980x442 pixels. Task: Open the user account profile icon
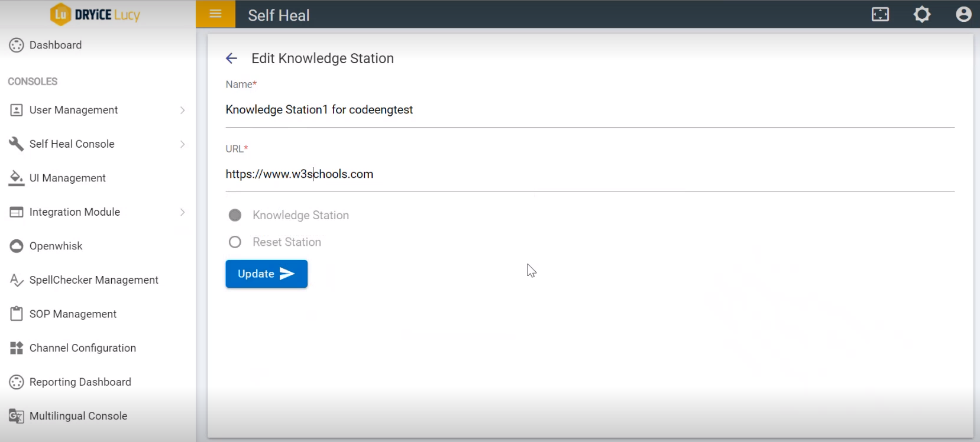pos(963,14)
